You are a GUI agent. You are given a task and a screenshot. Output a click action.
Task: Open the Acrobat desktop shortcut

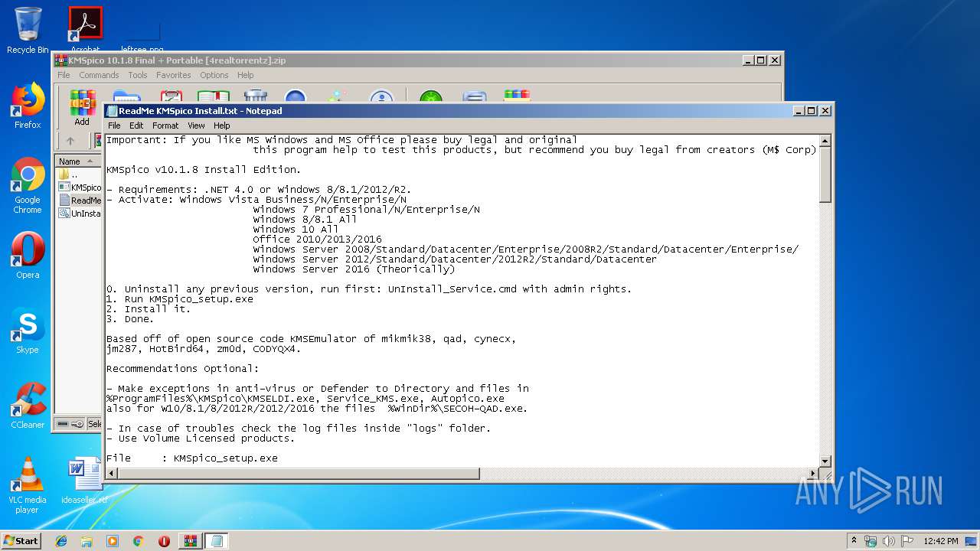[86, 31]
